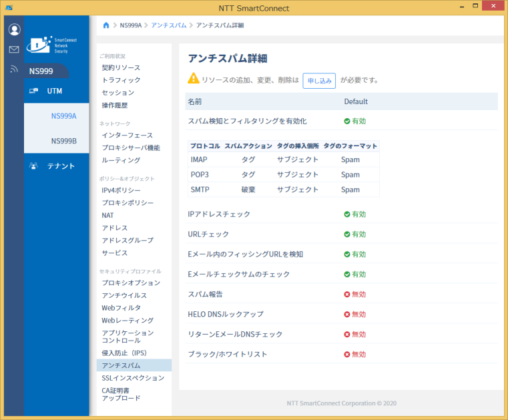
Task: Click the SMTP protocol cell
Action: click(x=200, y=190)
